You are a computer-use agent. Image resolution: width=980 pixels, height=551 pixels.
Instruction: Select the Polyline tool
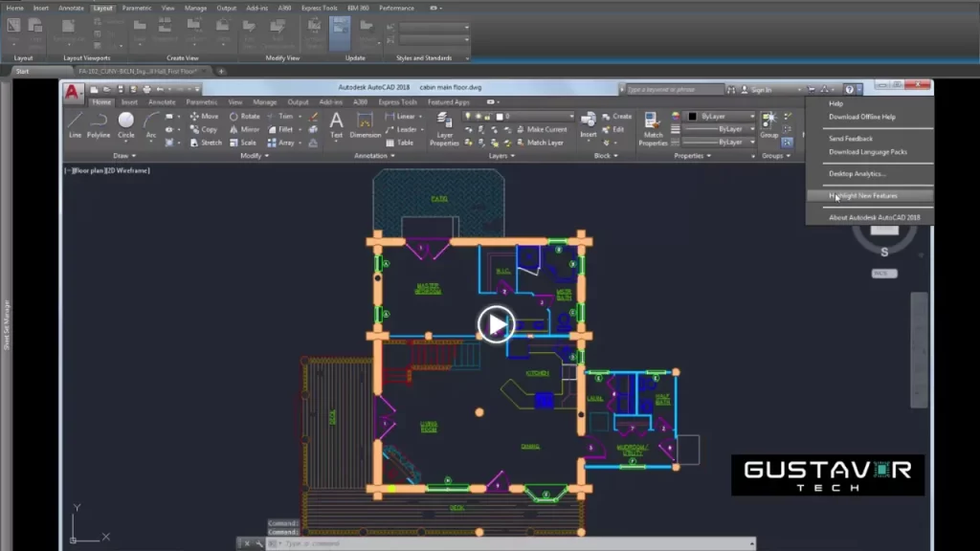99,123
